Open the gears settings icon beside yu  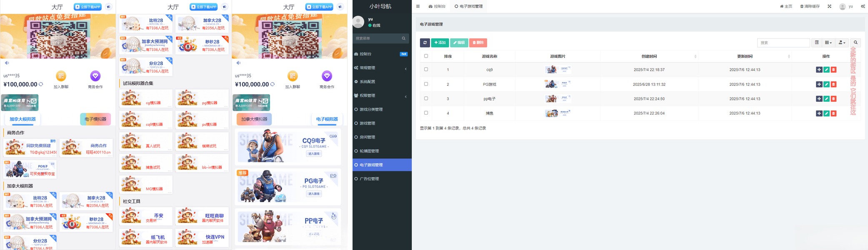pyautogui.click(x=863, y=6)
